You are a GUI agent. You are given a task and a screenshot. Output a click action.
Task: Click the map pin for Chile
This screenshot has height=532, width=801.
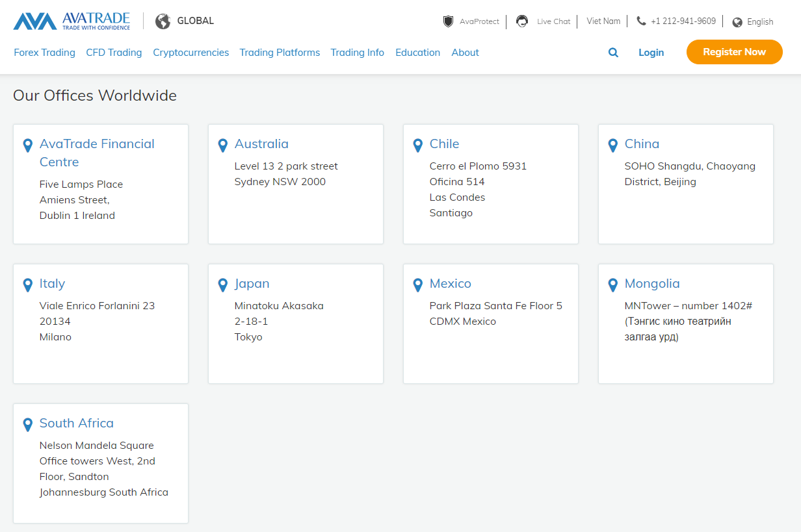tap(417, 146)
